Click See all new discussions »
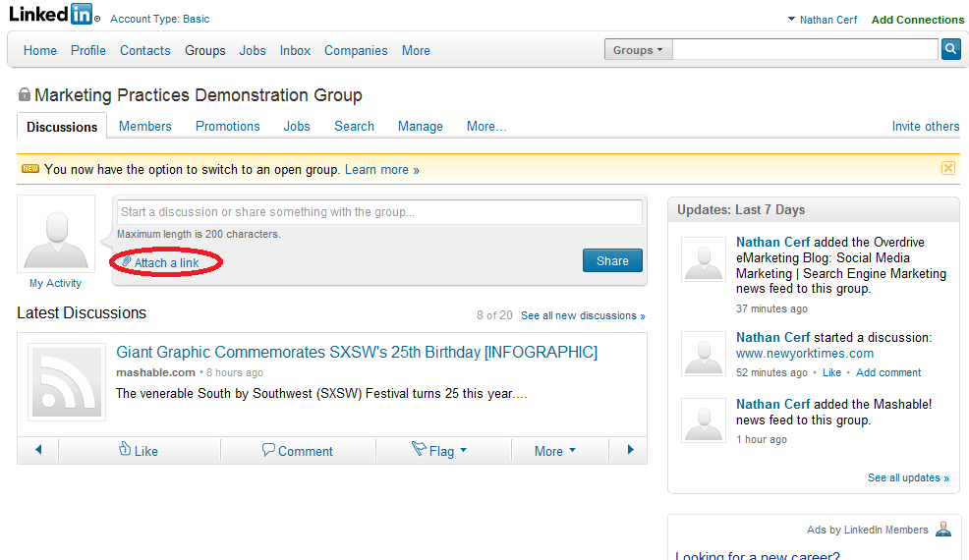969x560 pixels. coord(583,315)
